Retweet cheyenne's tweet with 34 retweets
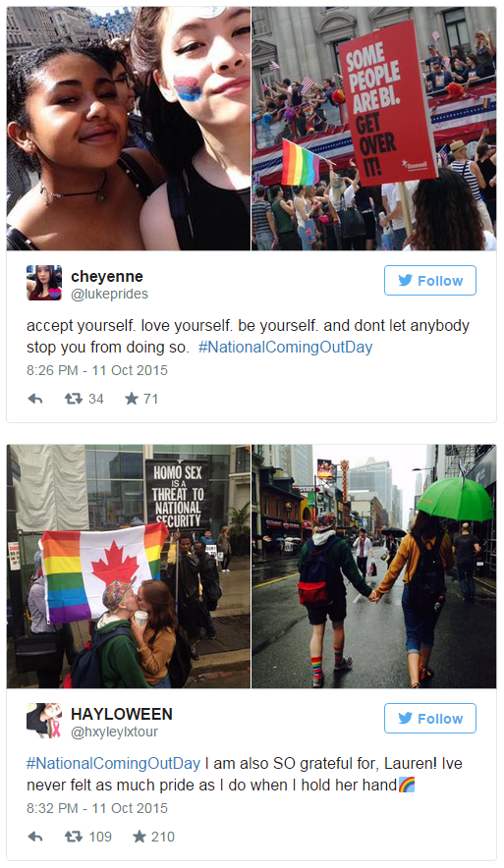Screen dimensions: 504x868 pos(73,399)
